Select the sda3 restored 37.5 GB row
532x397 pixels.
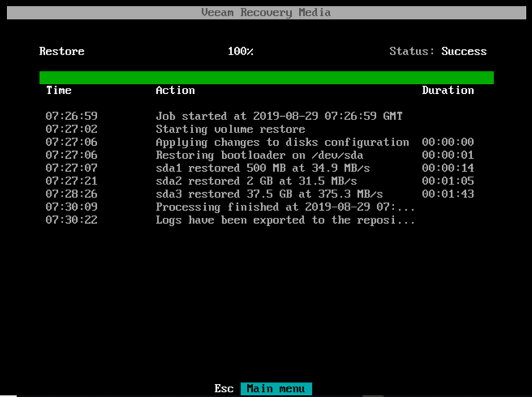tap(269, 194)
